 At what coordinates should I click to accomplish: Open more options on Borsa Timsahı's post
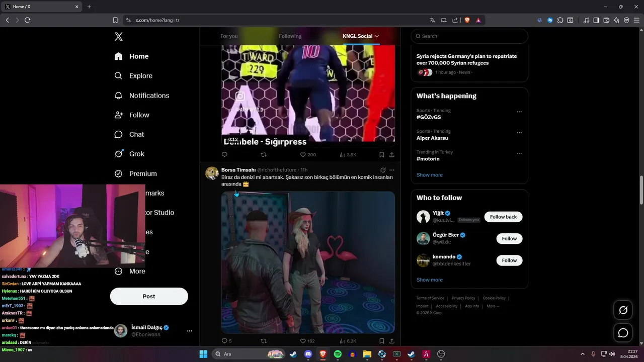tap(392, 170)
